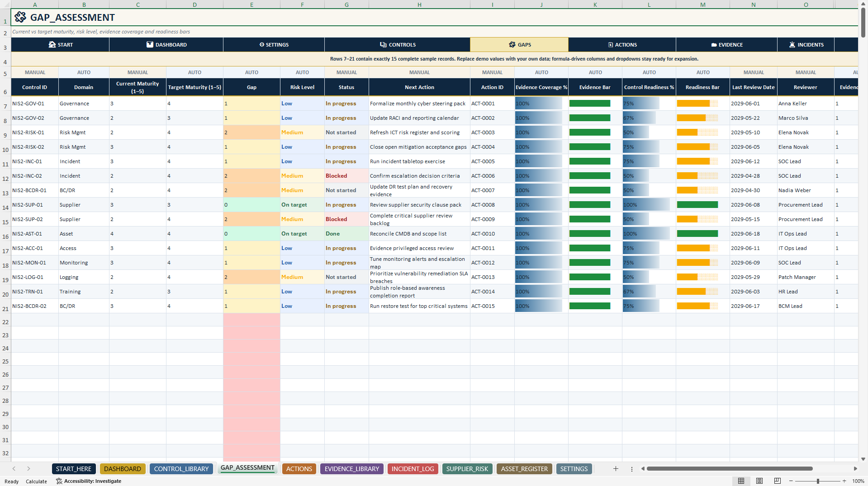Go to the SETTINGS navigation button
The width and height of the screenshot is (868, 486).
click(x=274, y=45)
